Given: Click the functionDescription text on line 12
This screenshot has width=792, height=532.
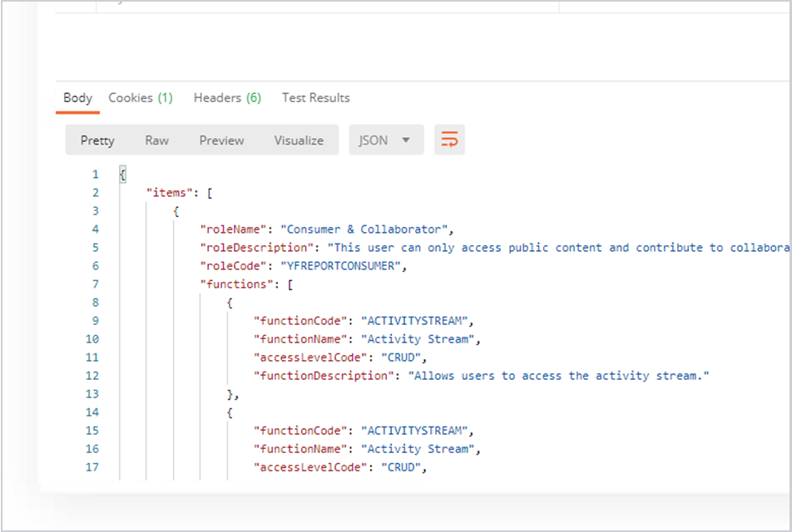Looking at the screenshot, I should pyautogui.click(x=562, y=376).
